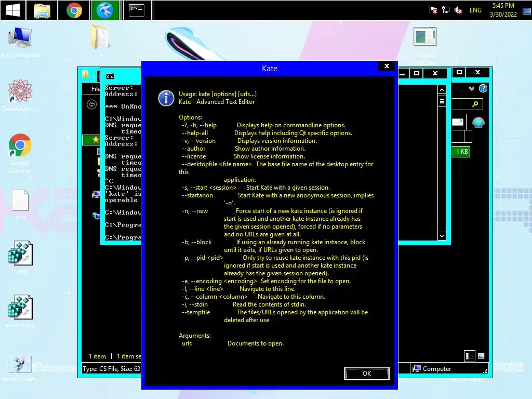Open network status tray icon
Viewport: 532px width, 399px height.
[x=445, y=10]
